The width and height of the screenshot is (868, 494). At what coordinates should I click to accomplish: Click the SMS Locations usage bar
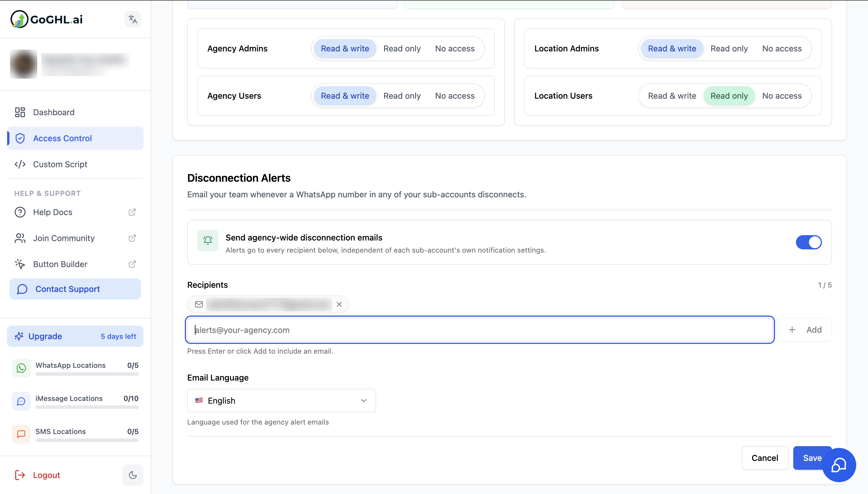pos(87,441)
